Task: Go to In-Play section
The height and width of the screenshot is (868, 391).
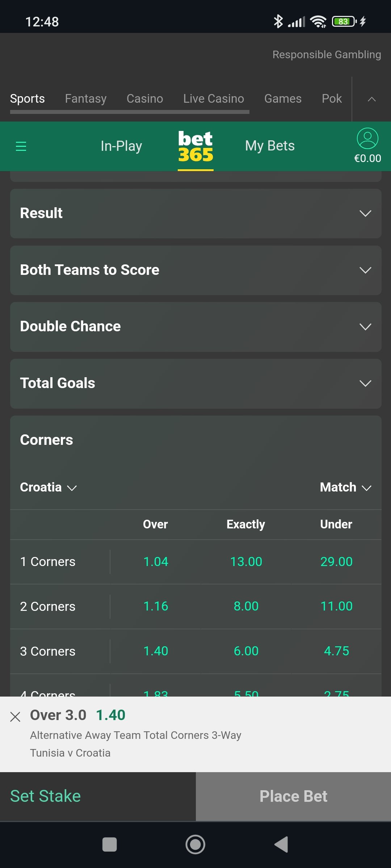Action: tap(121, 146)
